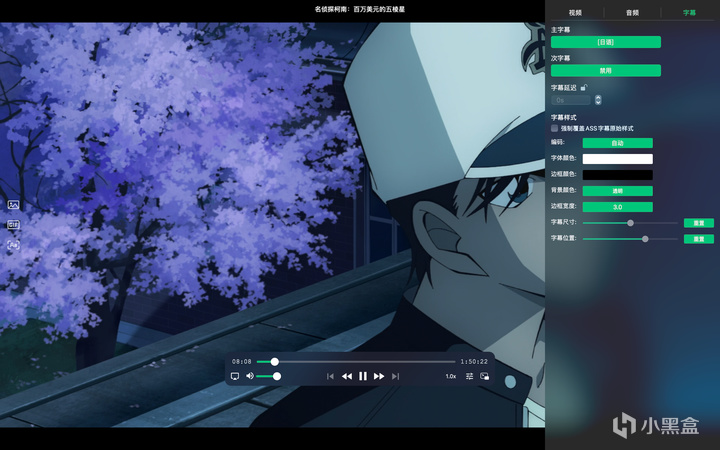Adjust the 字幕尺寸 slider
Viewport: 720px width, 450px height.
(630, 223)
